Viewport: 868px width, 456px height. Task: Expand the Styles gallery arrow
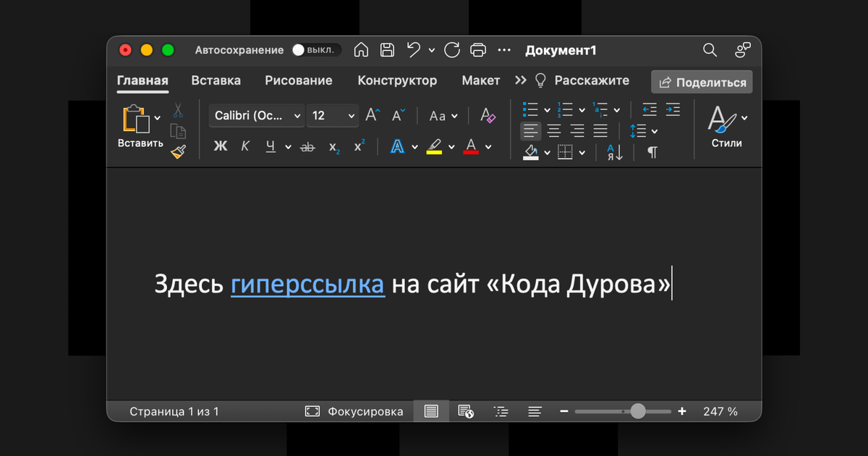pyautogui.click(x=744, y=118)
